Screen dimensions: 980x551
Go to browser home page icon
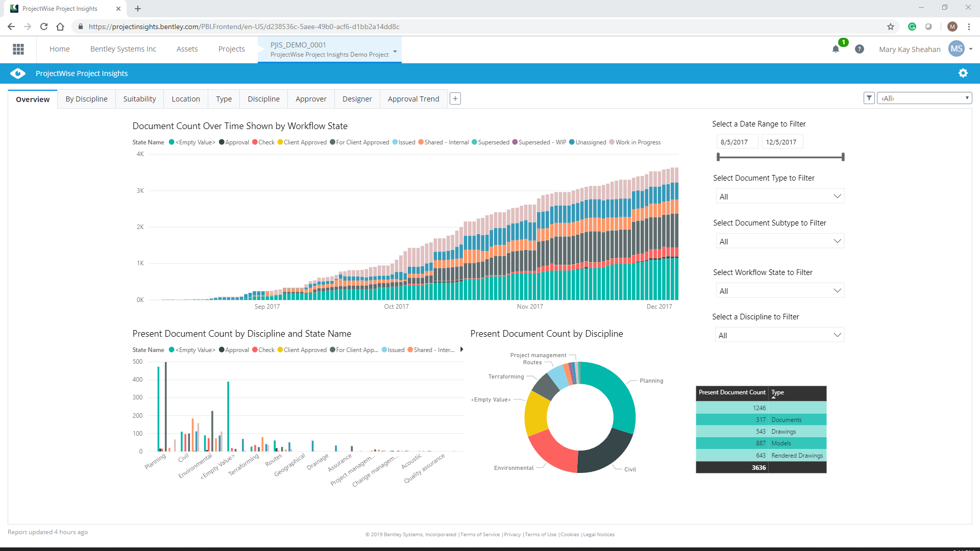tap(60, 27)
